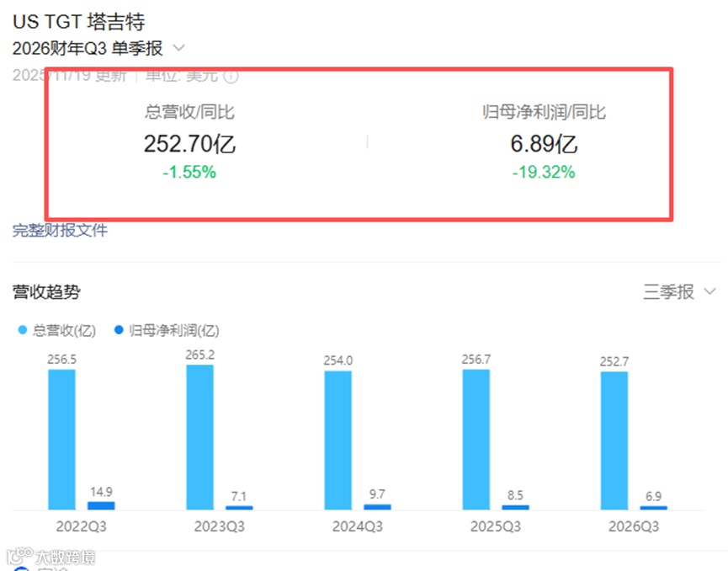Select the 2023Q3 net profit bar 7.1
Screen dimensions: 728x571
point(239,508)
